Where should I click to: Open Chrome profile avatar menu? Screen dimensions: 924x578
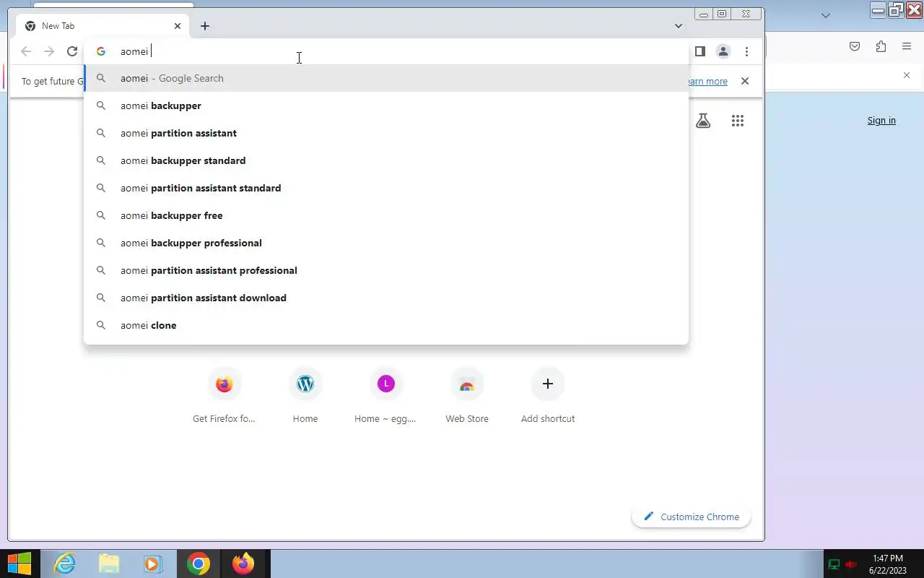(723, 51)
